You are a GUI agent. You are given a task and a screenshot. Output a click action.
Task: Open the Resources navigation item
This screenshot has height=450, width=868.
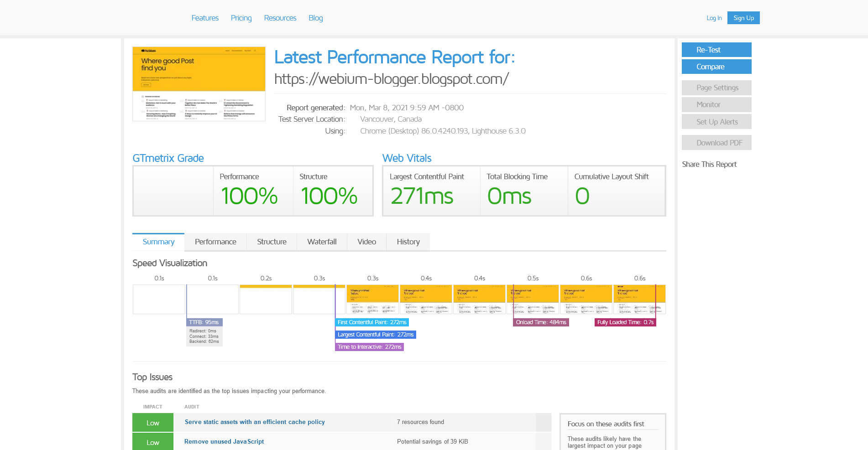[x=280, y=18]
